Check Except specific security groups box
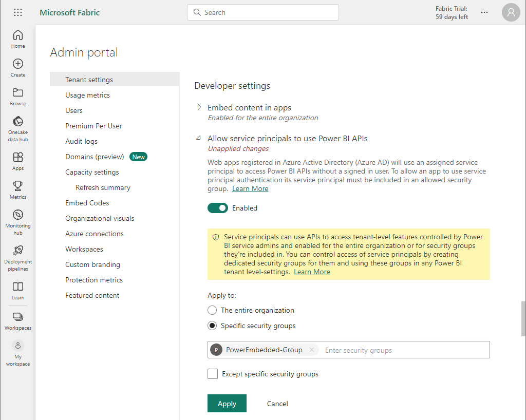The image size is (526, 420). (x=213, y=374)
